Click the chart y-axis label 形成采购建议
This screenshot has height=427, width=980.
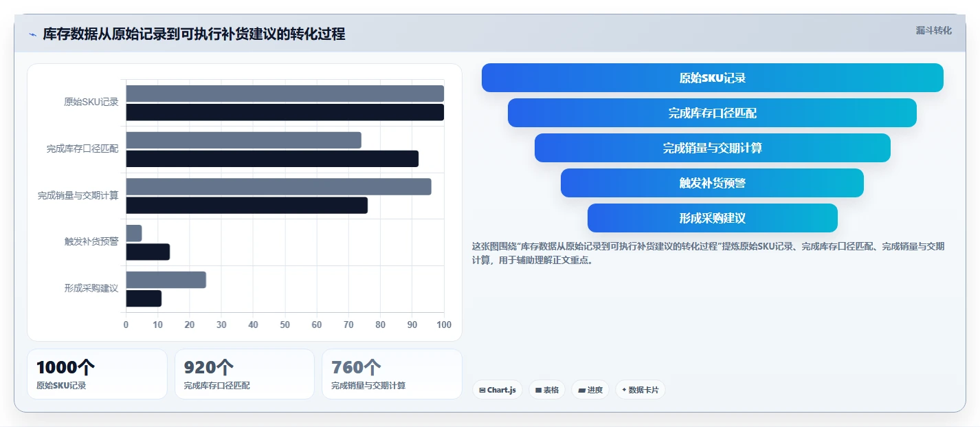91,288
